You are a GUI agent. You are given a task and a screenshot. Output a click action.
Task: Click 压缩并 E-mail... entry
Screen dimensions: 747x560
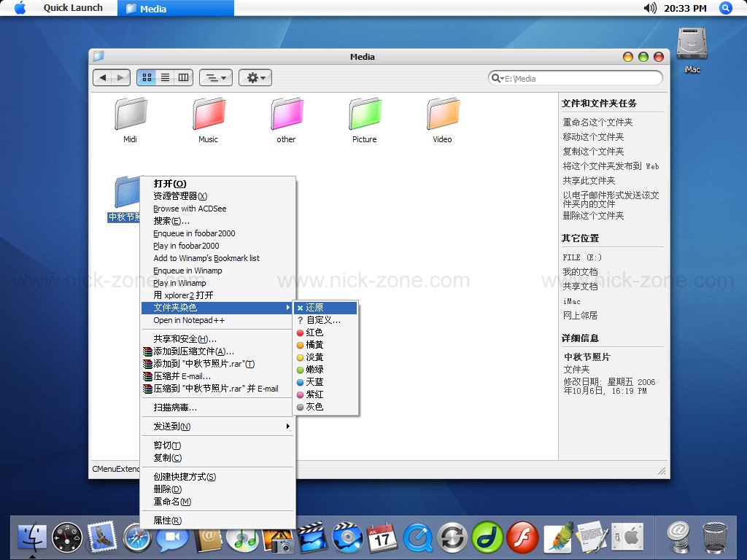(x=217, y=376)
